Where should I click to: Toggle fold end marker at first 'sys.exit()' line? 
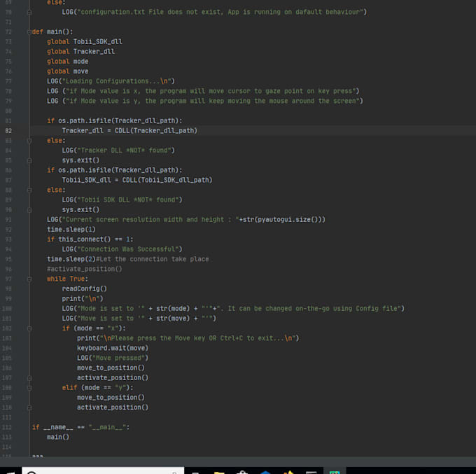click(x=29, y=160)
